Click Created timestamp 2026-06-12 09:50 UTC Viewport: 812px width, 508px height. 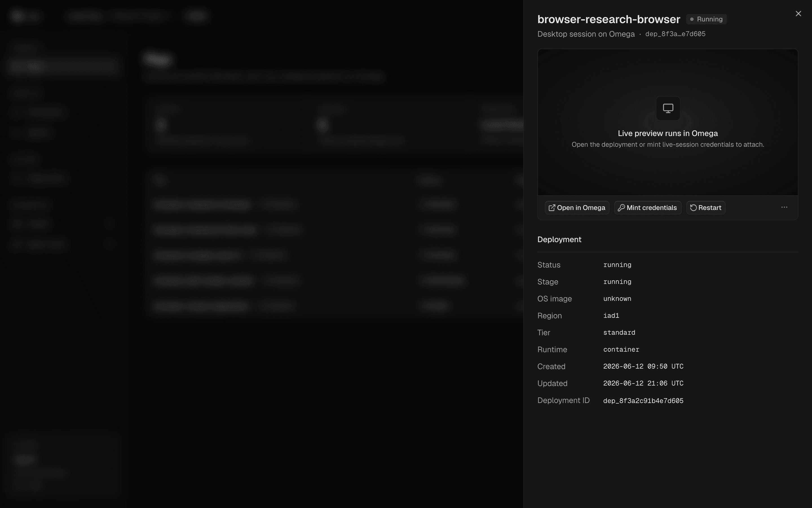(643, 366)
